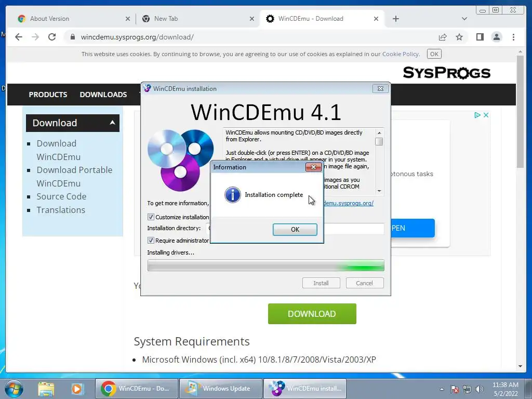
Task: Go back in Chrome
Action: click(19, 37)
